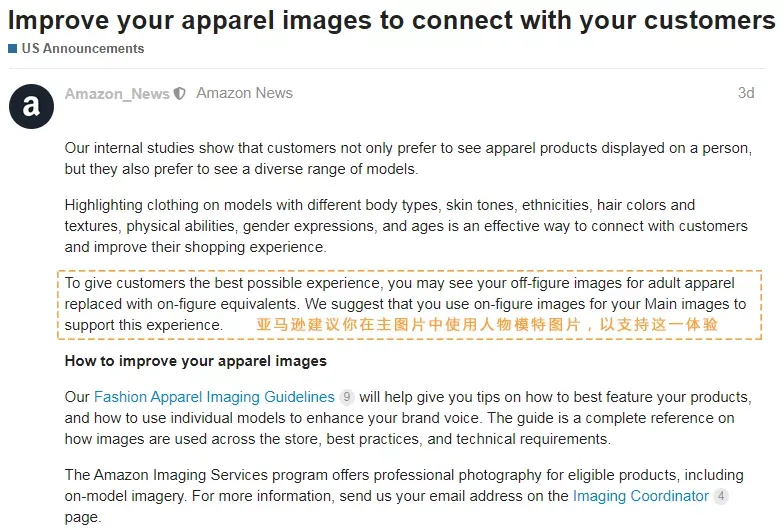Open Amazon_News user profile
Image resolution: width=784 pixels, height=530 pixels.
[117, 94]
